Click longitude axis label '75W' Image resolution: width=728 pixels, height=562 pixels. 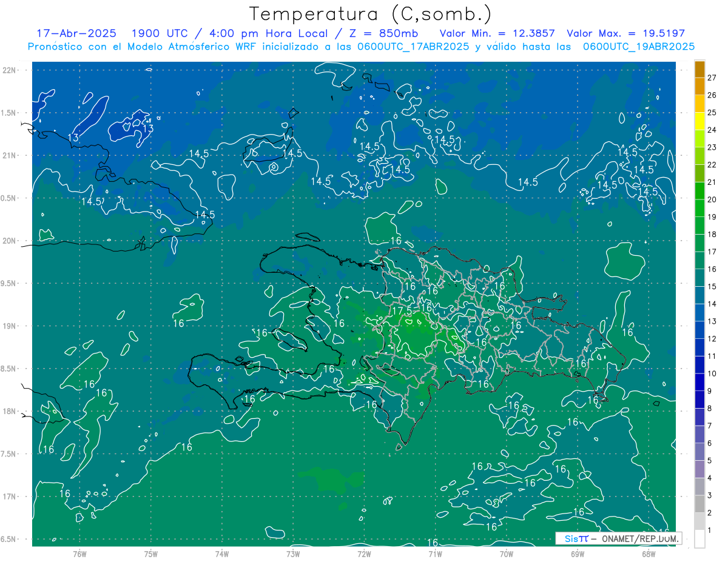[x=150, y=554]
